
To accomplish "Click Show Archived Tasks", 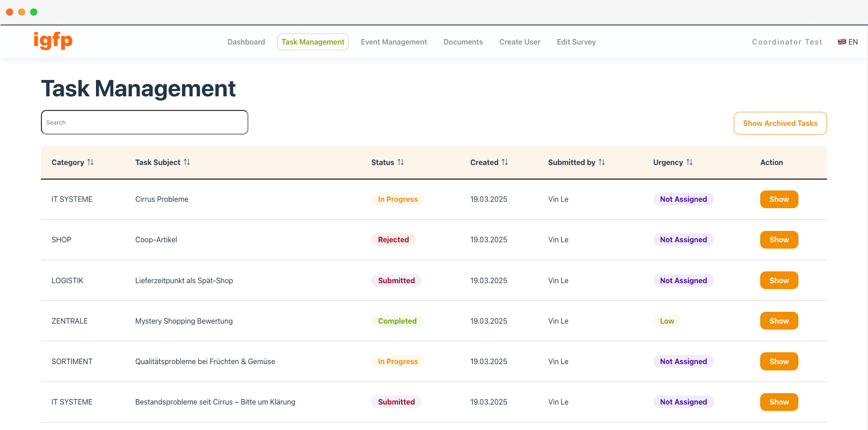I will (x=780, y=123).
